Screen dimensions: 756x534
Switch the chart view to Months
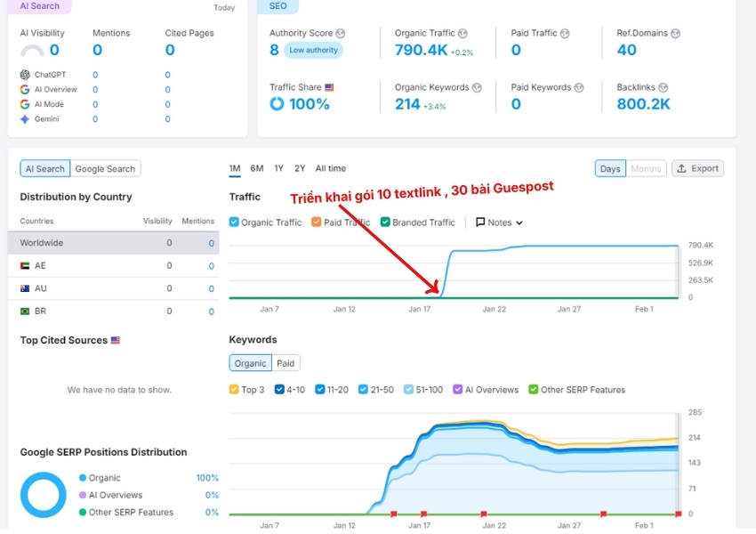pyautogui.click(x=646, y=168)
